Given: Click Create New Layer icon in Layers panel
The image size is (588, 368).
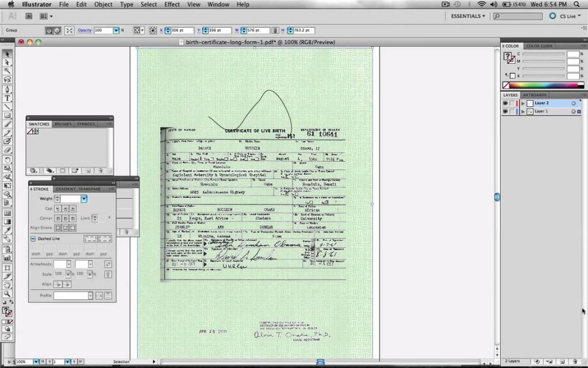Looking at the screenshot, I should [562, 361].
